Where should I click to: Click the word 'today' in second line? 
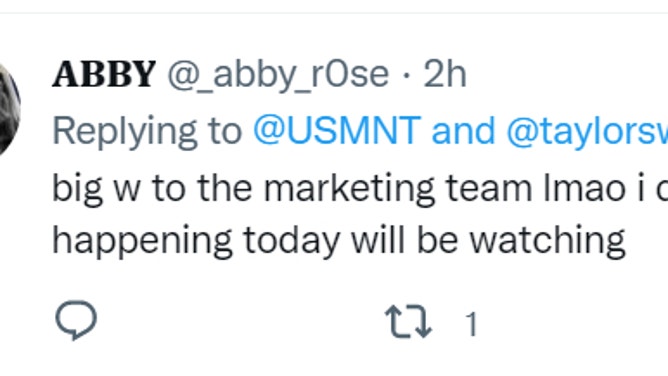click(x=291, y=241)
